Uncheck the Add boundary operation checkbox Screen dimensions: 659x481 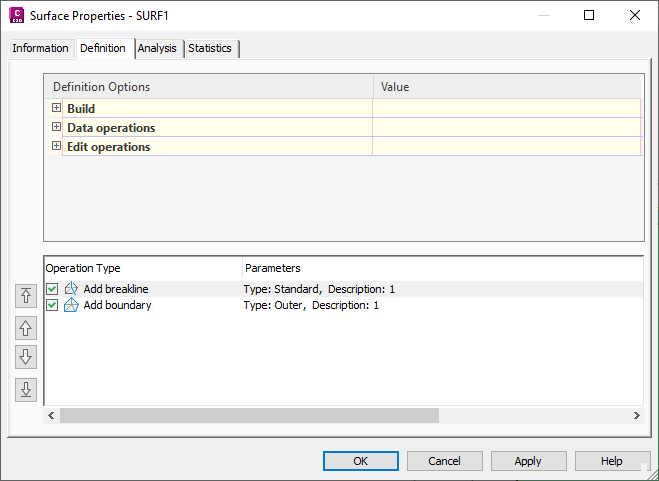click(x=52, y=305)
